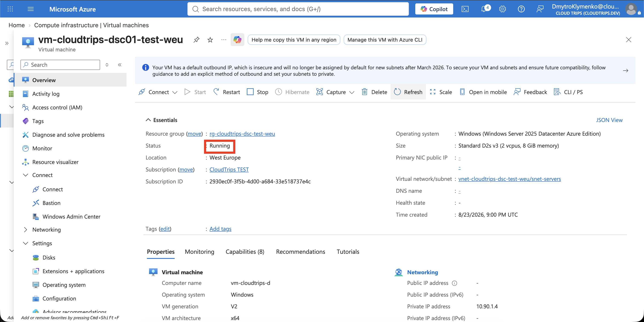Image resolution: width=644 pixels, height=322 pixels.
Task: Expand the collapsed left pane chevrons
Action: 7,43
